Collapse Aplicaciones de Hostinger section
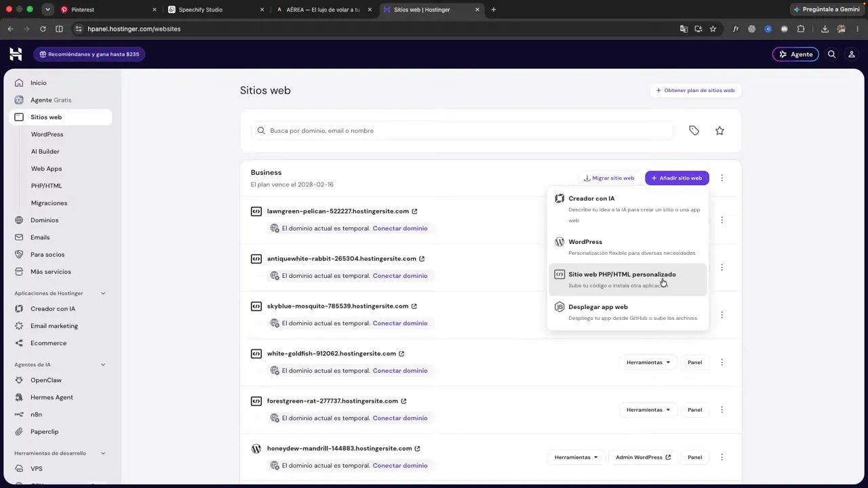This screenshot has height=488, width=868. [x=103, y=293]
